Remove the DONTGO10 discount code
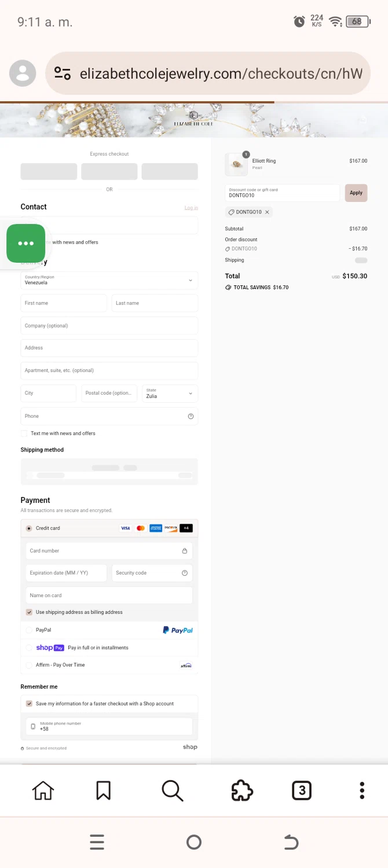This screenshot has width=388, height=868. pos(267,212)
